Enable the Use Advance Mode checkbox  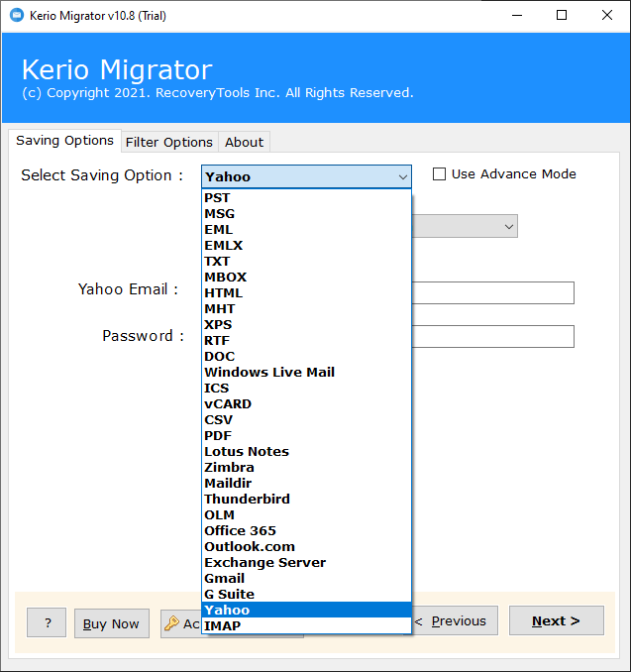[x=439, y=174]
